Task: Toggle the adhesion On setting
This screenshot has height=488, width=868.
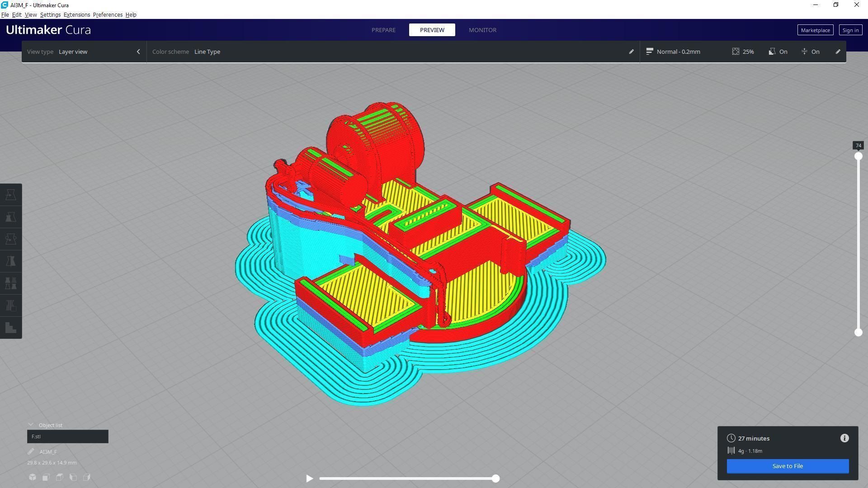Action: (810, 52)
